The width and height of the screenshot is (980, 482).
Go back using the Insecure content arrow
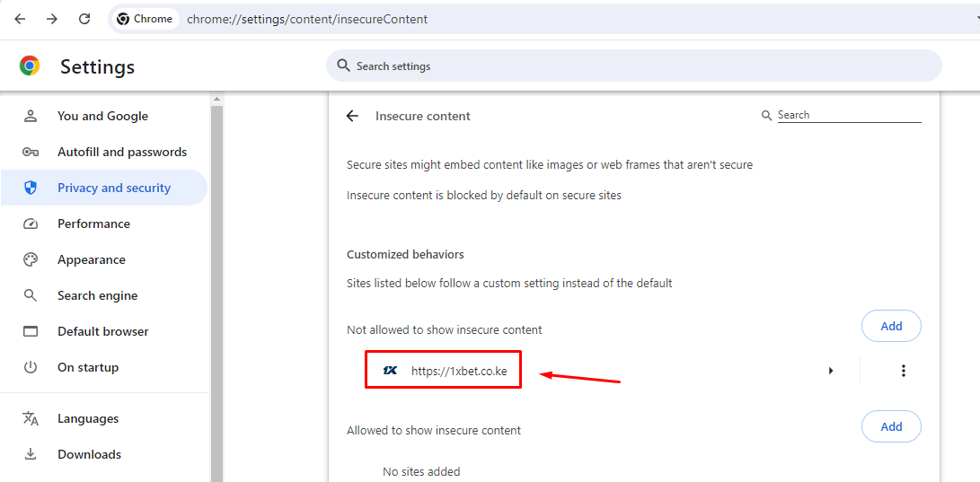pos(352,116)
